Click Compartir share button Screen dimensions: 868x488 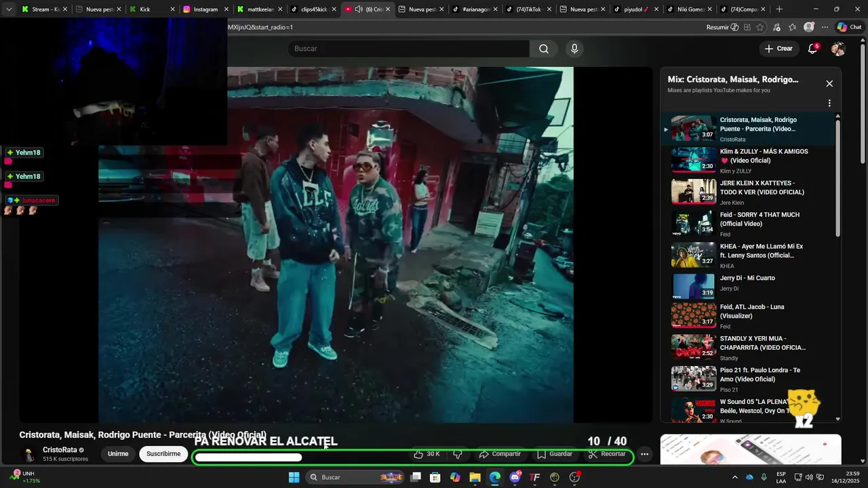click(500, 454)
